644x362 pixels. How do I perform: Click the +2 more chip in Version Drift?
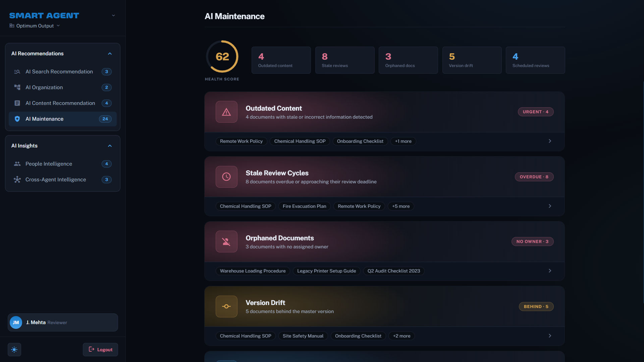[x=401, y=336]
